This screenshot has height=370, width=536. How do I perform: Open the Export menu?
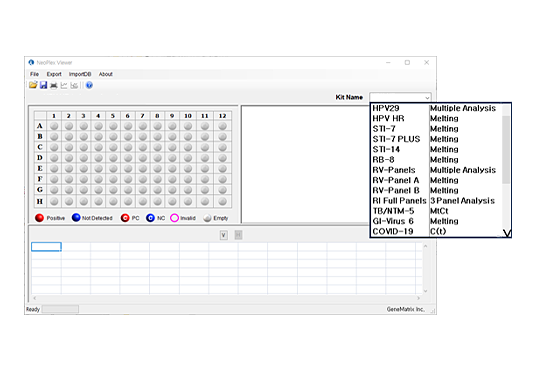[54, 74]
